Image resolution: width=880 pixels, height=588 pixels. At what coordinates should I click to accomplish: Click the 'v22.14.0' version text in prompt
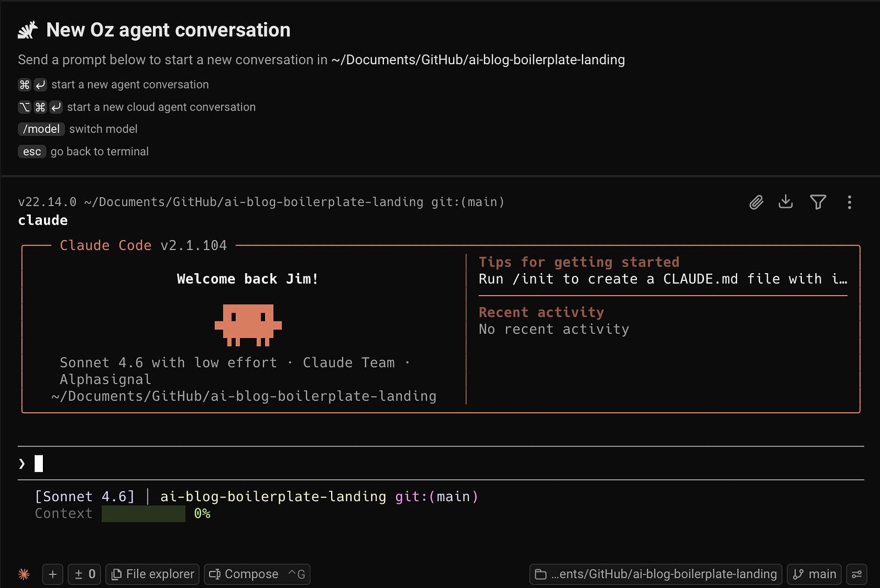click(47, 202)
